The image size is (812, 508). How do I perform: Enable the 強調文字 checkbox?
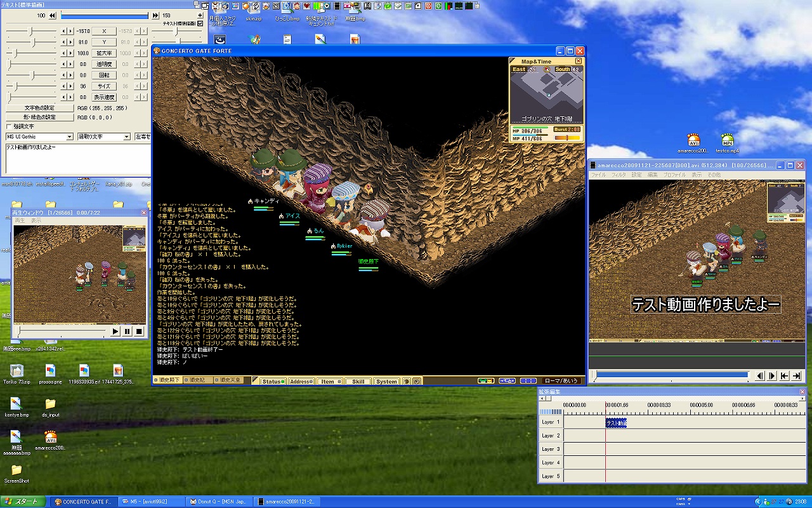9,126
